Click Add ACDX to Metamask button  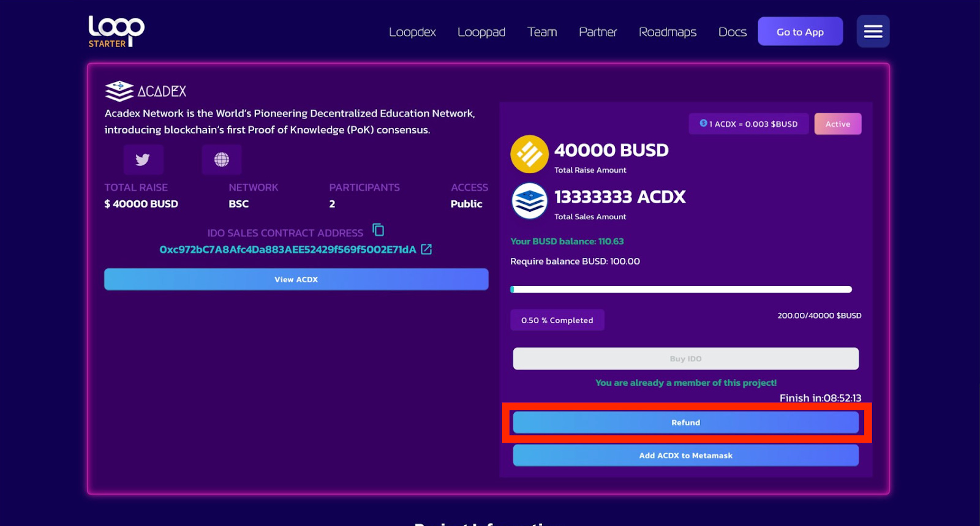(686, 456)
